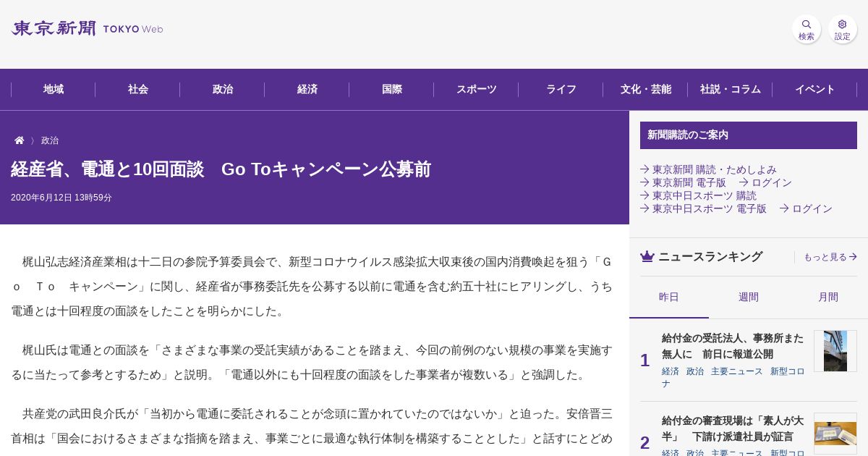Screen dimensions: 868x456
Task: Switch to the 週間 ranking tab
Action: [749, 297]
